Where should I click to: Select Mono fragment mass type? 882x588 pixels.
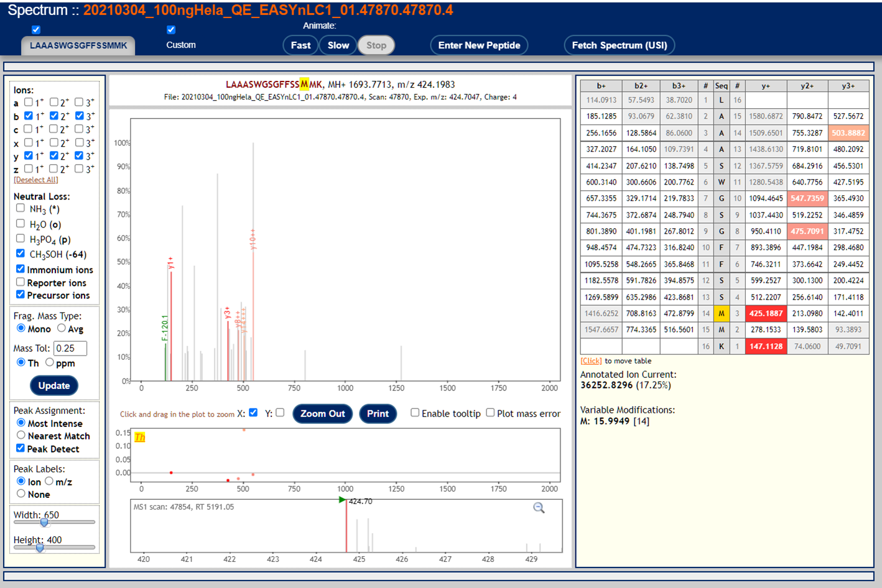tap(21, 328)
